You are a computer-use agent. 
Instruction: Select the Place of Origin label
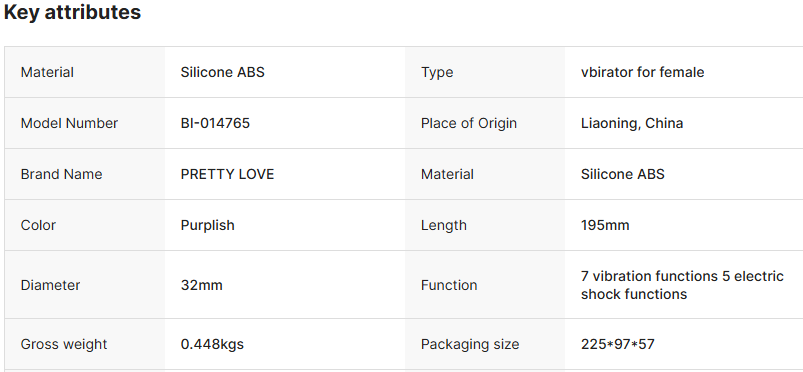coord(469,123)
